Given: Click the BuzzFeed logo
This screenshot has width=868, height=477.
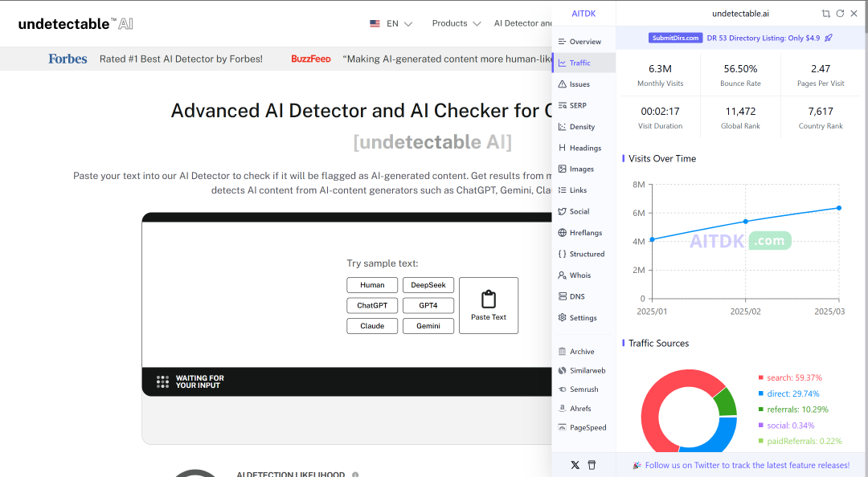Looking at the screenshot, I should 311,59.
